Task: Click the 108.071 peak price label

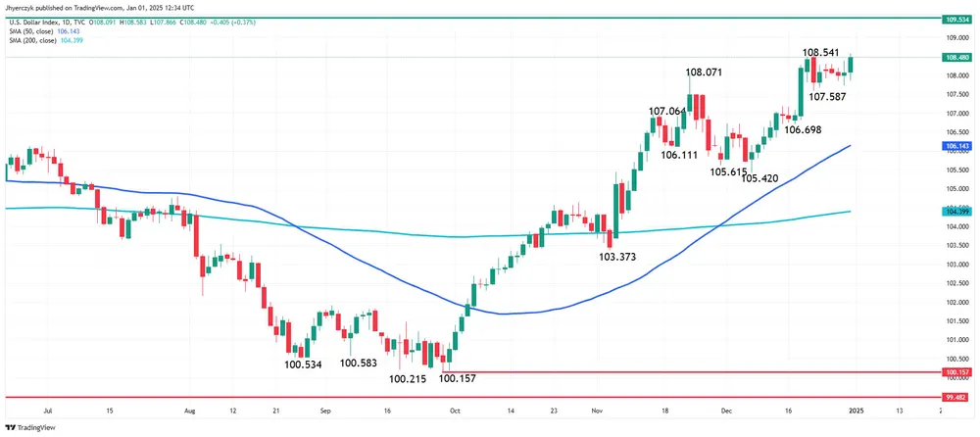Action: 709,72
